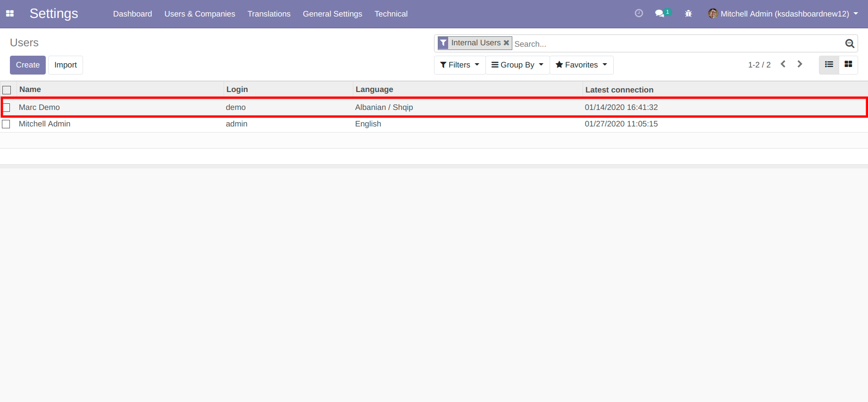
Task: Expand the Group By dropdown
Action: tap(517, 65)
